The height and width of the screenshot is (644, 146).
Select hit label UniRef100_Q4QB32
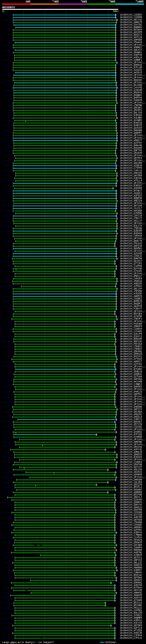[131, 374]
